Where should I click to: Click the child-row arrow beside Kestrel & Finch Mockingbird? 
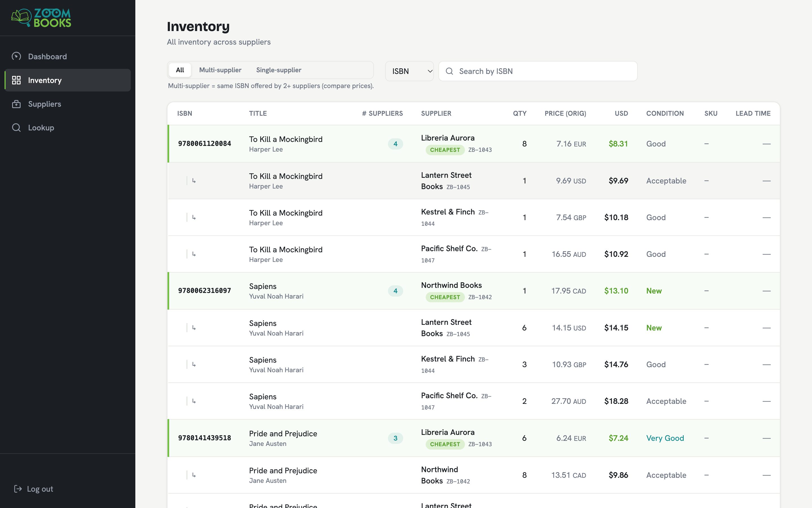click(x=194, y=217)
